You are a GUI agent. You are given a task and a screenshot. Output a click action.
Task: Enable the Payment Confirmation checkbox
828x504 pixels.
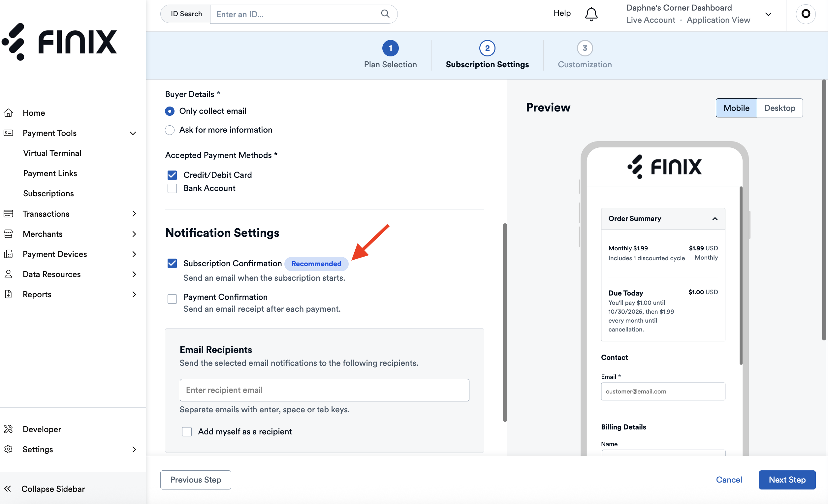[x=172, y=299]
